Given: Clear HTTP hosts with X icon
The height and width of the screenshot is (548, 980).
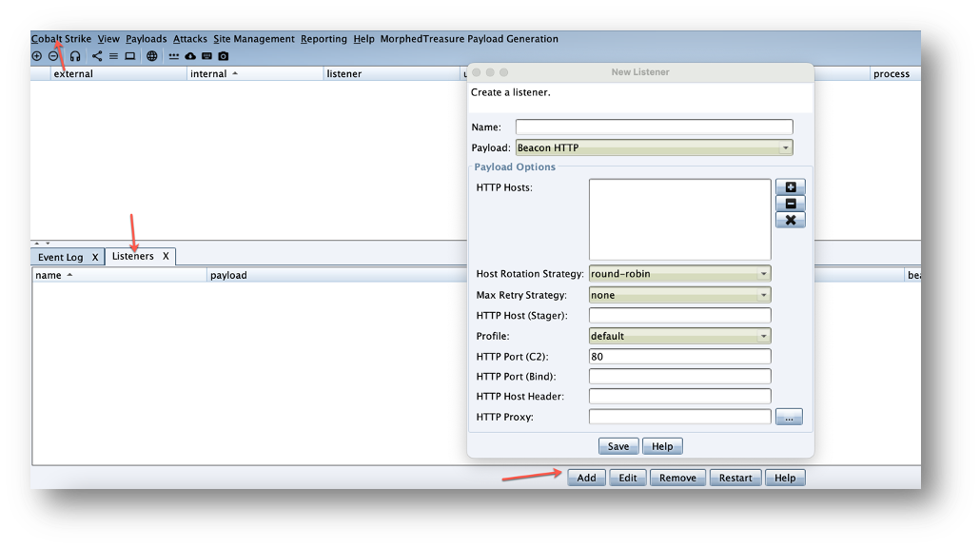Looking at the screenshot, I should [x=790, y=220].
